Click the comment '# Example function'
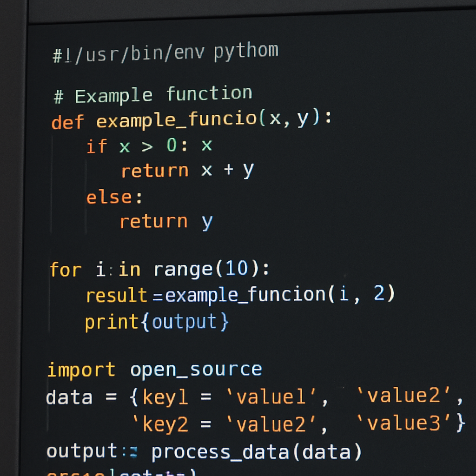 (153, 94)
